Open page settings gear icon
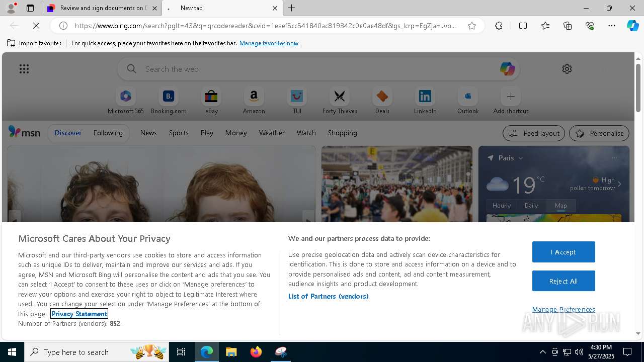The height and width of the screenshot is (362, 644). click(567, 69)
